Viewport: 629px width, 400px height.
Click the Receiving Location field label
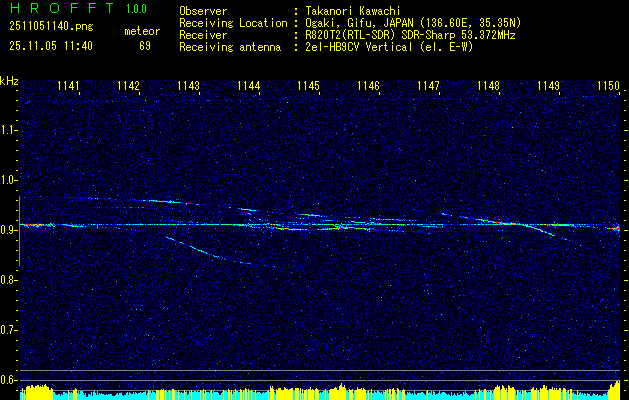(x=233, y=23)
